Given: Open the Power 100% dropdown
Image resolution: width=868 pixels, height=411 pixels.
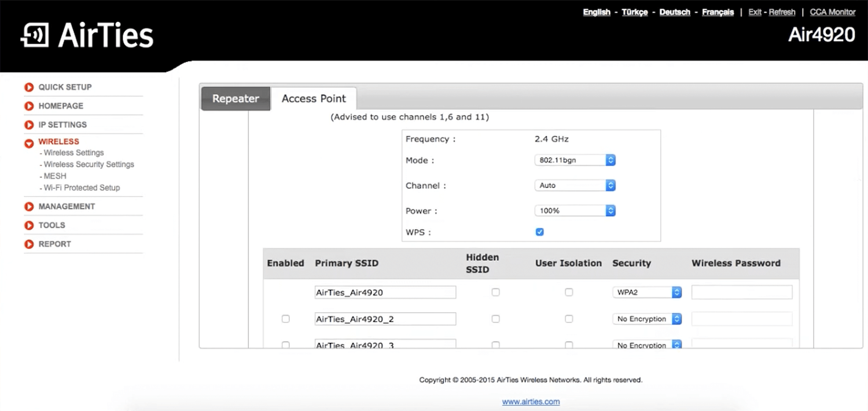Looking at the screenshot, I should tap(574, 211).
